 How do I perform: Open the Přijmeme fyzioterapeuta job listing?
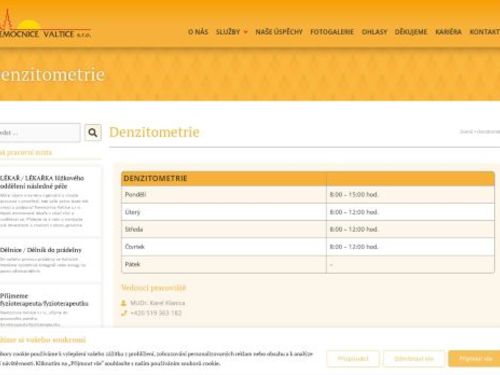(x=44, y=300)
